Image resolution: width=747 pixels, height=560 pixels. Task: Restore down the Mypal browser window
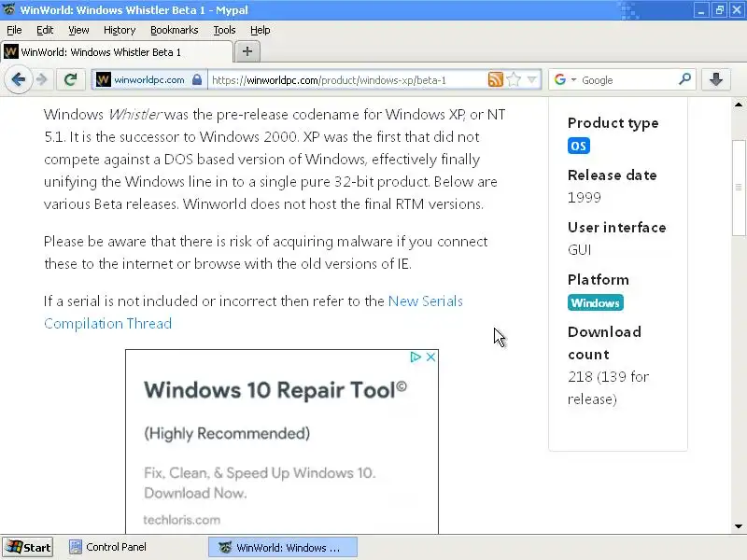[719, 10]
